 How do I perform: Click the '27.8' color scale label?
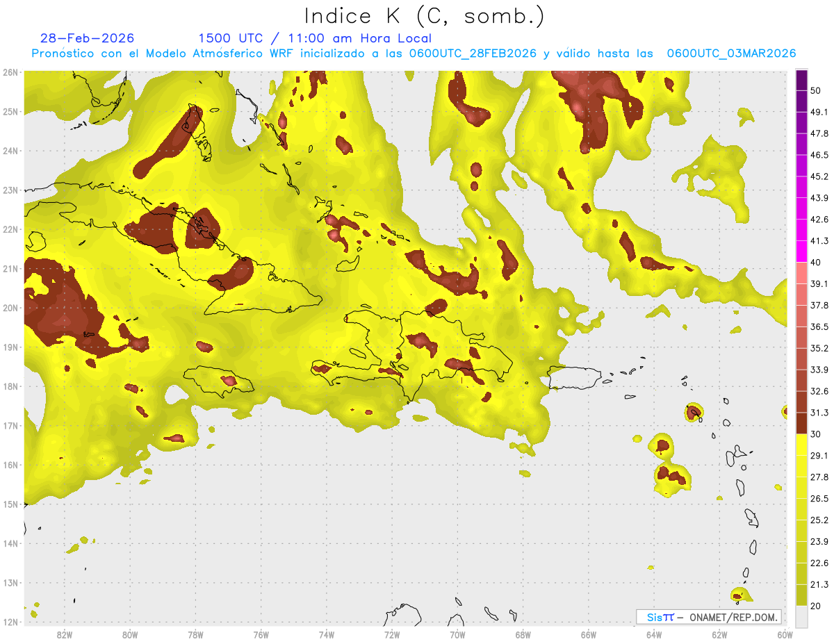coord(819,477)
